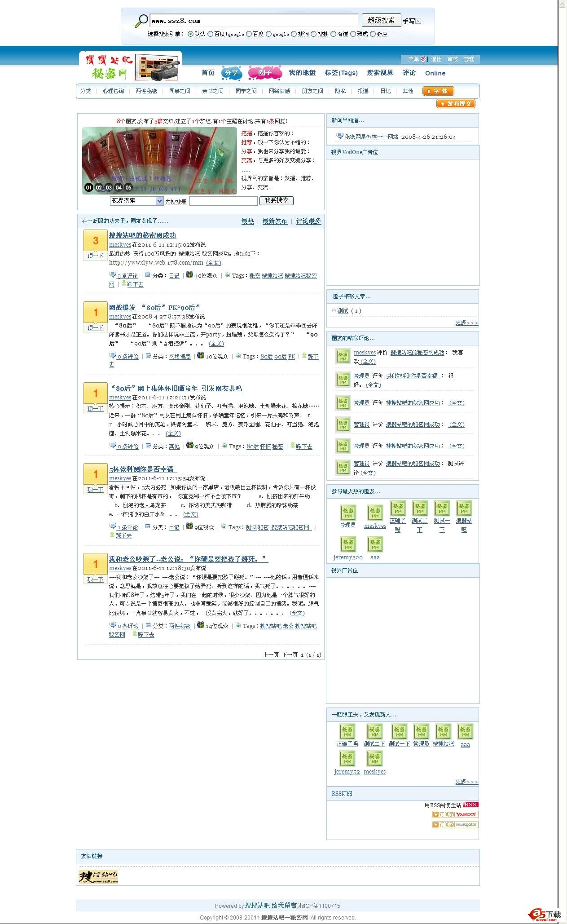This screenshot has width=567, height=924.
Task: Click meskyes avatar in new members
Action: click(x=374, y=759)
